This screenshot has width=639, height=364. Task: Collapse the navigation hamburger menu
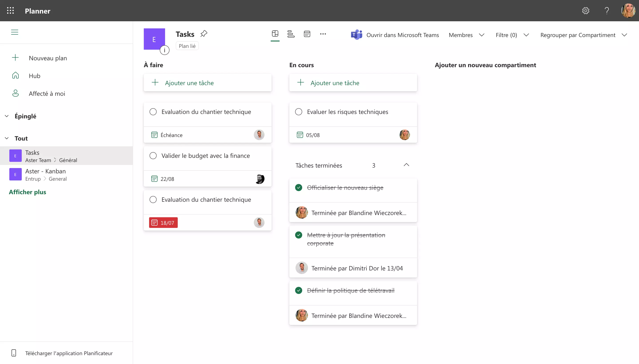click(x=14, y=32)
